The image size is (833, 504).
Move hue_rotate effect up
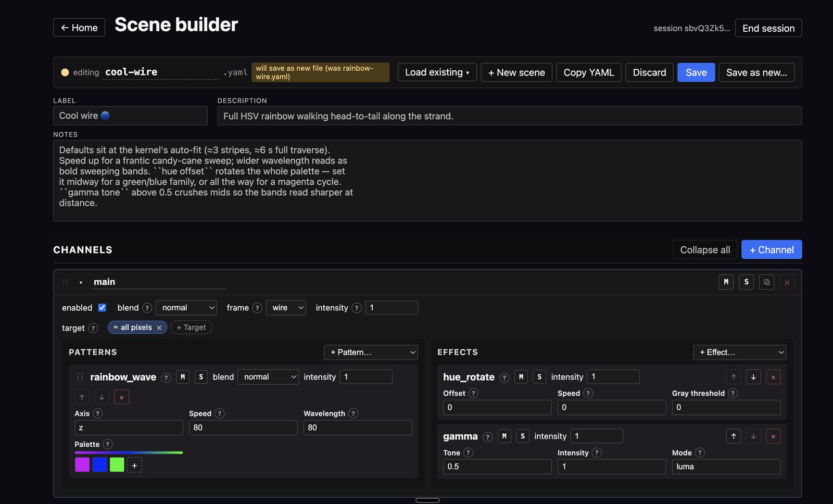coord(734,377)
